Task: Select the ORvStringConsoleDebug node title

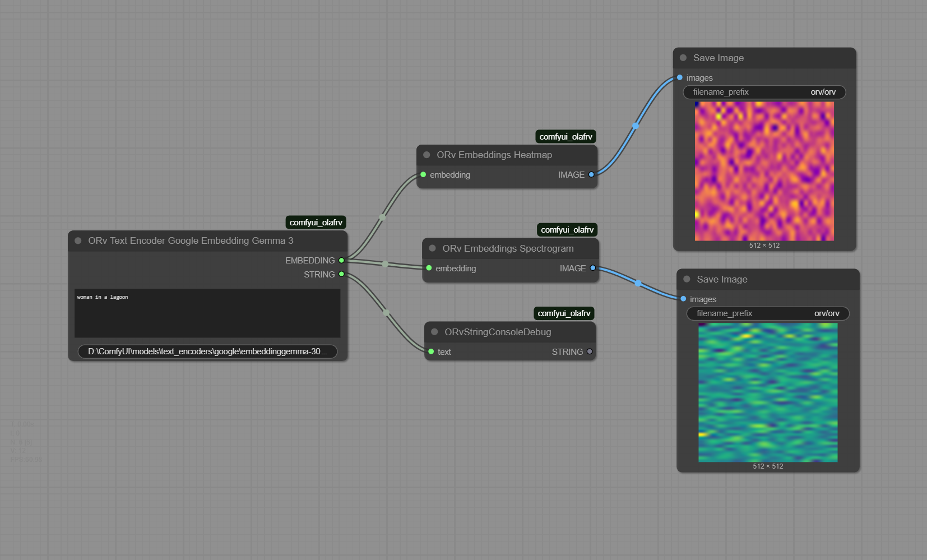Action: 498,332
